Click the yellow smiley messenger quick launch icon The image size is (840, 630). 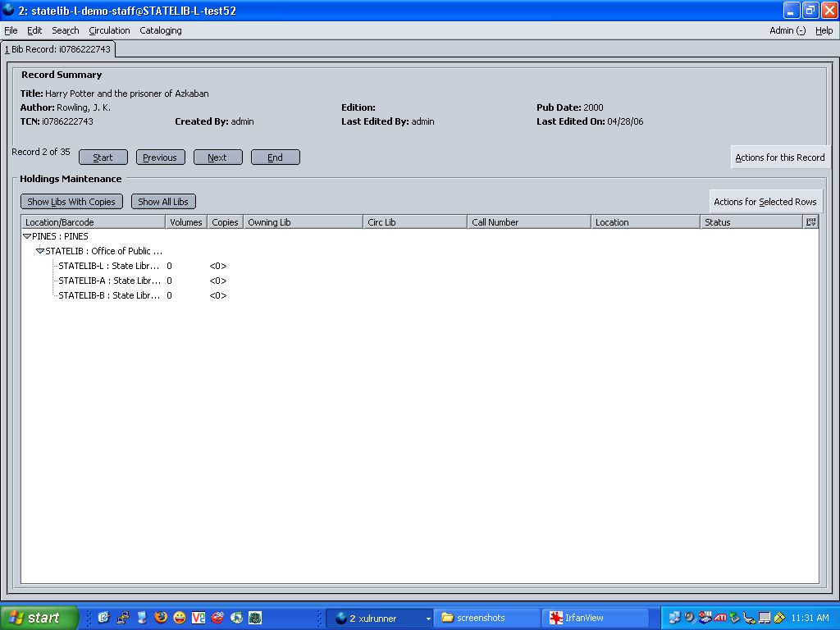pos(179,618)
